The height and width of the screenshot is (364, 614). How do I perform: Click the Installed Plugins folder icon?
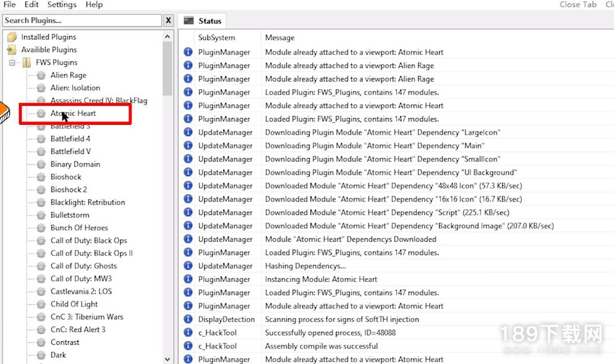tap(12, 37)
